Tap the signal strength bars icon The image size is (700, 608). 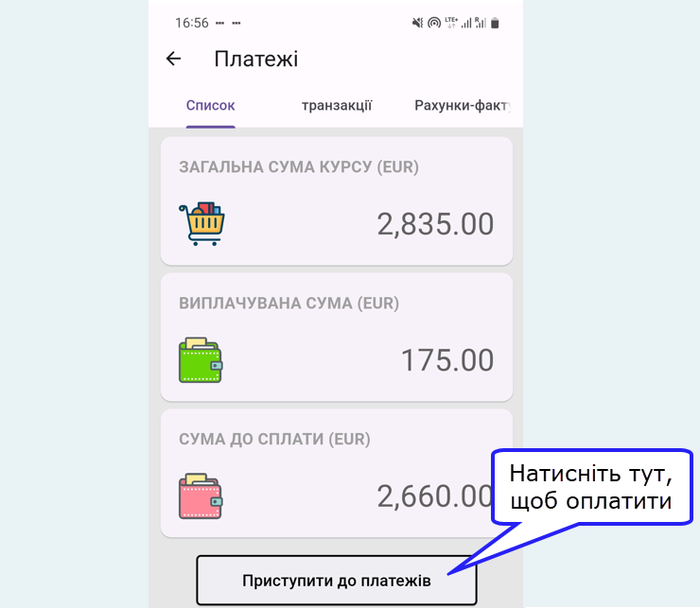(x=466, y=23)
